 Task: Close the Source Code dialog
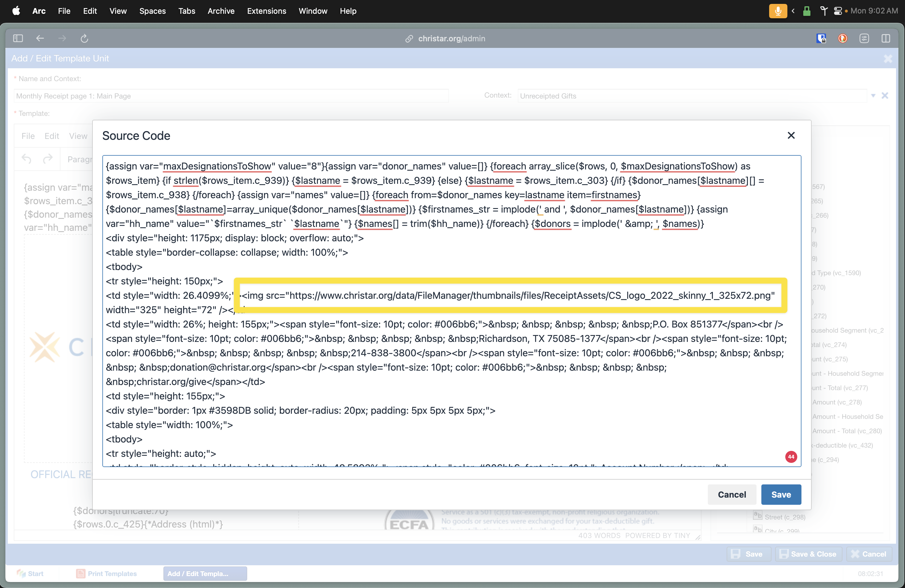coord(791,135)
